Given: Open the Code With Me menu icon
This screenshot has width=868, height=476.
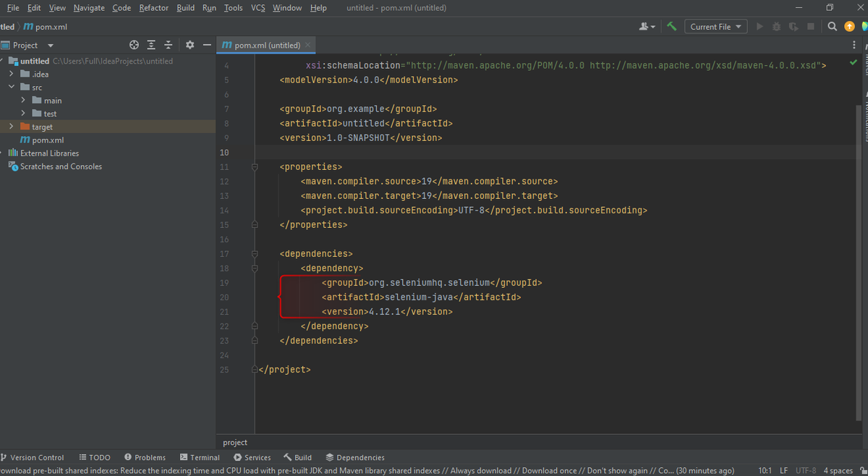Looking at the screenshot, I should (647, 27).
